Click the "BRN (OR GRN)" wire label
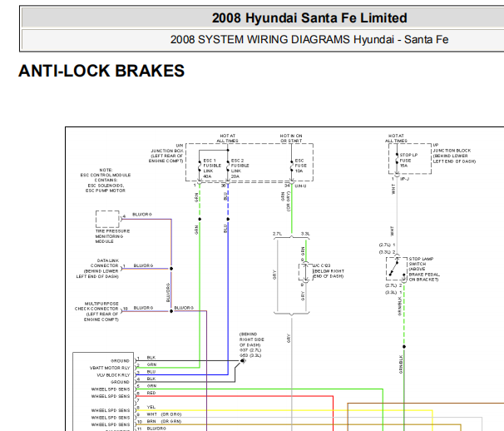 click(x=164, y=421)
